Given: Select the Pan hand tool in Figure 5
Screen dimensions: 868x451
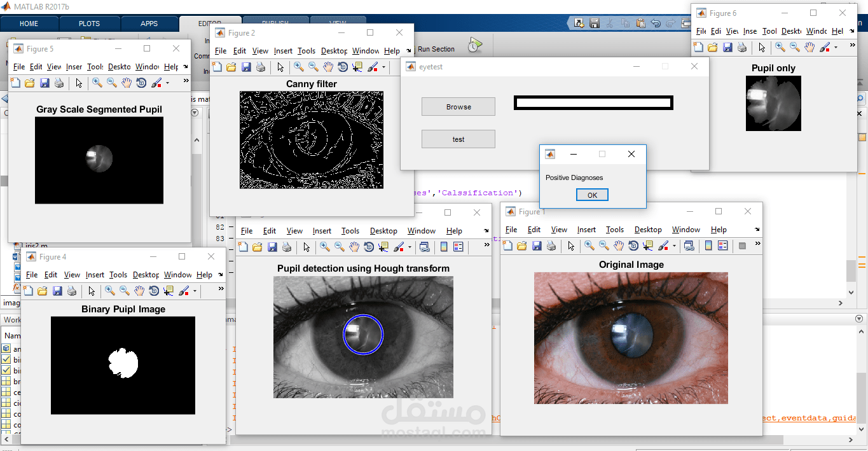Looking at the screenshot, I should [x=127, y=83].
